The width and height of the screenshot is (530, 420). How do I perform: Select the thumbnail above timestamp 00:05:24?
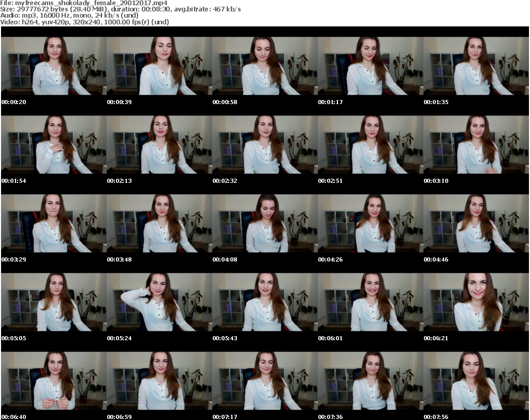click(x=159, y=302)
